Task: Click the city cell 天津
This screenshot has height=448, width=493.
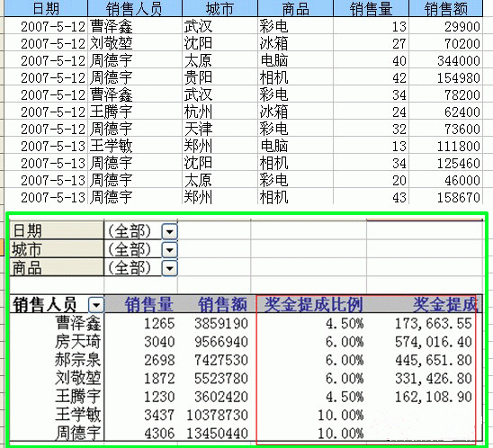Action: pyautogui.click(x=198, y=129)
